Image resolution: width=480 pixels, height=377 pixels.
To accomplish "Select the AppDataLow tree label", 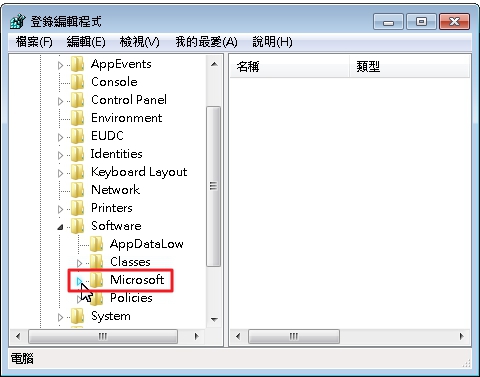I will tap(147, 244).
